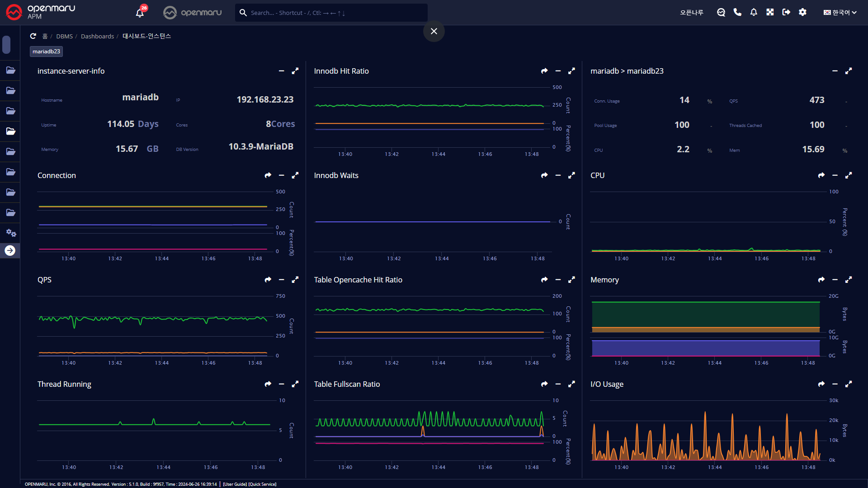
Task: Collapse the Innodb Hit Ratio panel
Action: pyautogui.click(x=558, y=71)
